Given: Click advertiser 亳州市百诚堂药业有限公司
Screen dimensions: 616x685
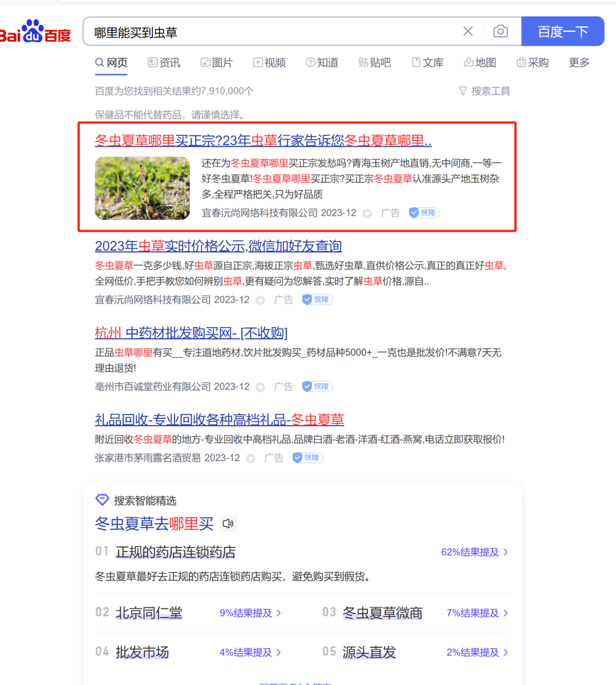Looking at the screenshot, I should (x=153, y=386).
